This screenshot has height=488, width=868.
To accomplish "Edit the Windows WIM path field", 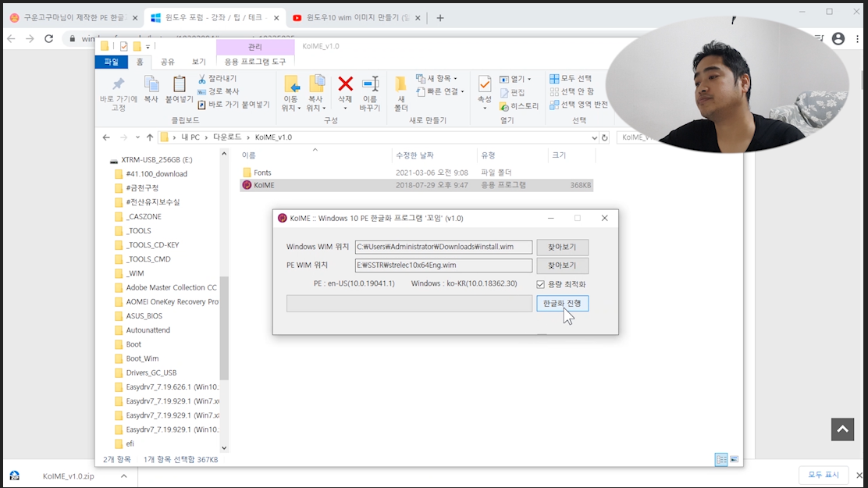I will pyautogui.click(x=443, y=247).
